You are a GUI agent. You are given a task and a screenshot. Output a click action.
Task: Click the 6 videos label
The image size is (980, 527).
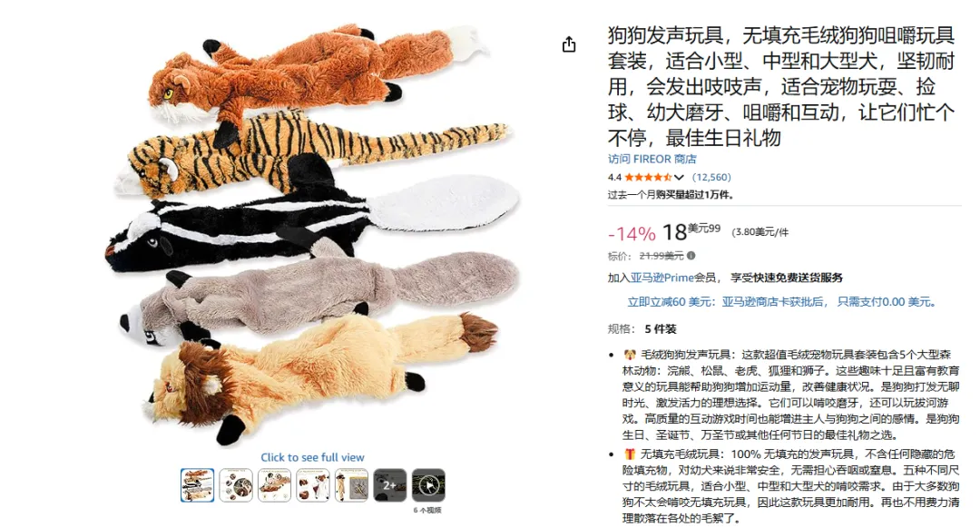point(427,510)
